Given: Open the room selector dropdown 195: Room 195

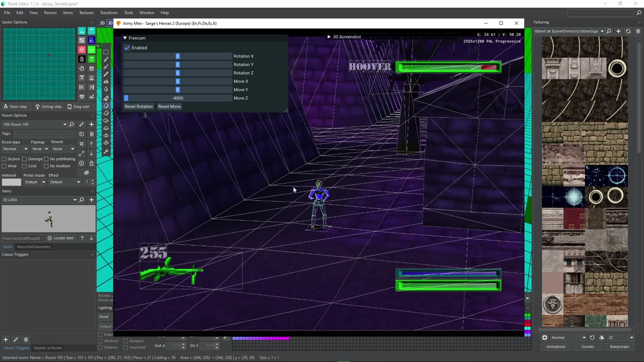Looking at the screenshot, I should 35,124.
